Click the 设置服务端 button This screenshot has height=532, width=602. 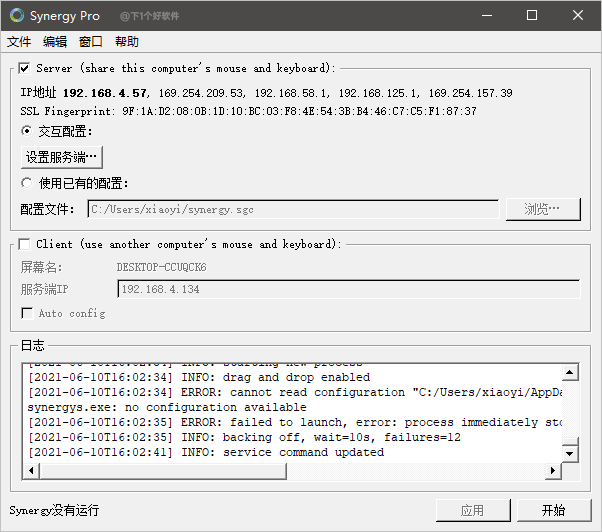coord(62,157)
